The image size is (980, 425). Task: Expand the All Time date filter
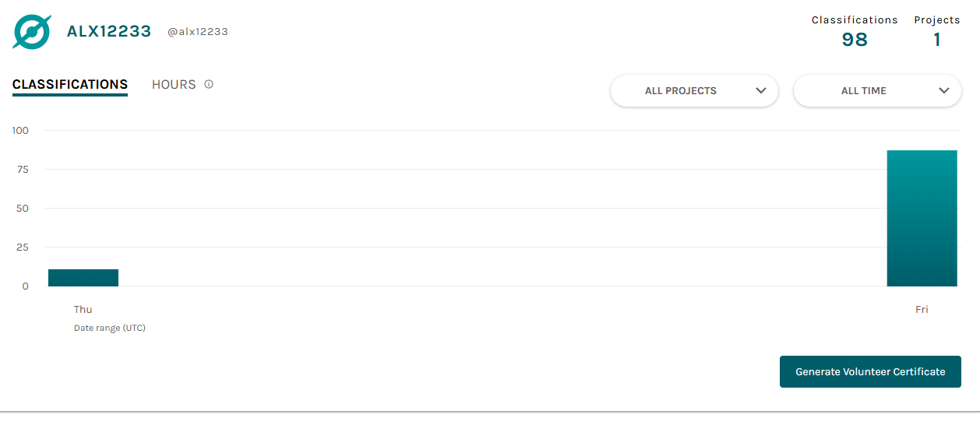877,90
